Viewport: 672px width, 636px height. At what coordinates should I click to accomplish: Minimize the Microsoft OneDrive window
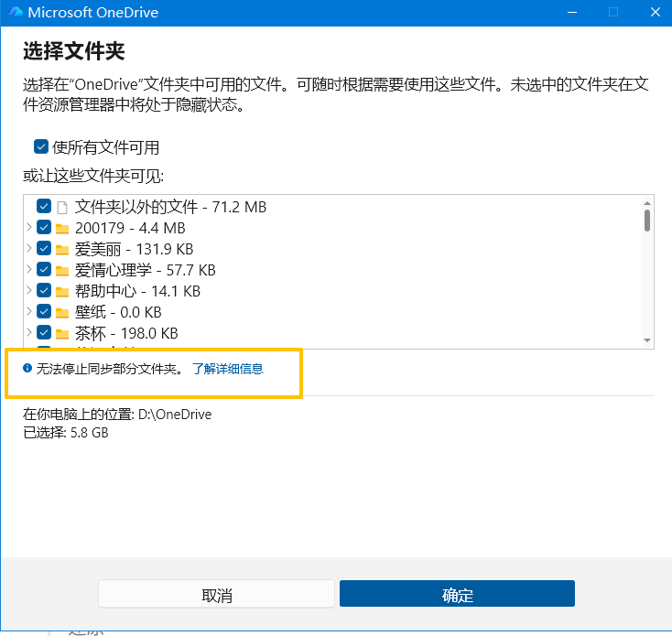(x=572, y=13)
